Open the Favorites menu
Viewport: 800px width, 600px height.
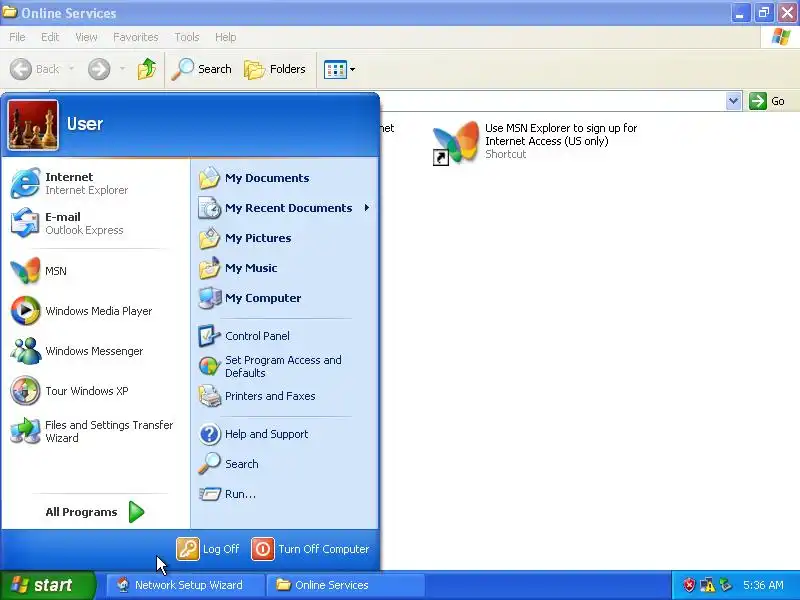click(136, 37)
